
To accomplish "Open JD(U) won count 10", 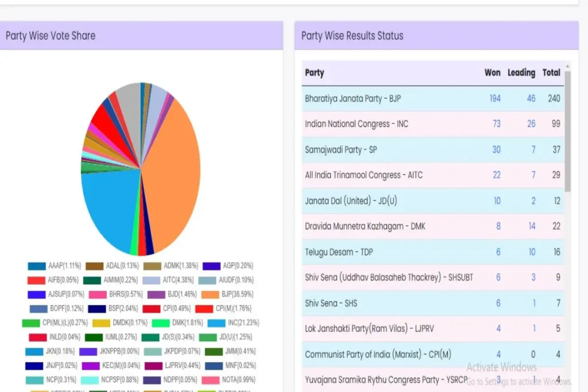I will pos(497,201).
